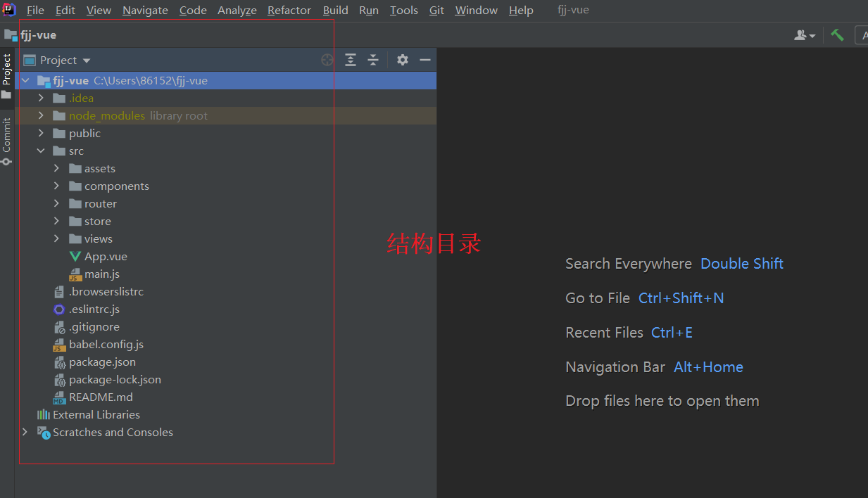868x498 pixels.
Task: Select main.js in the project tree
Action: coord(102,274)
